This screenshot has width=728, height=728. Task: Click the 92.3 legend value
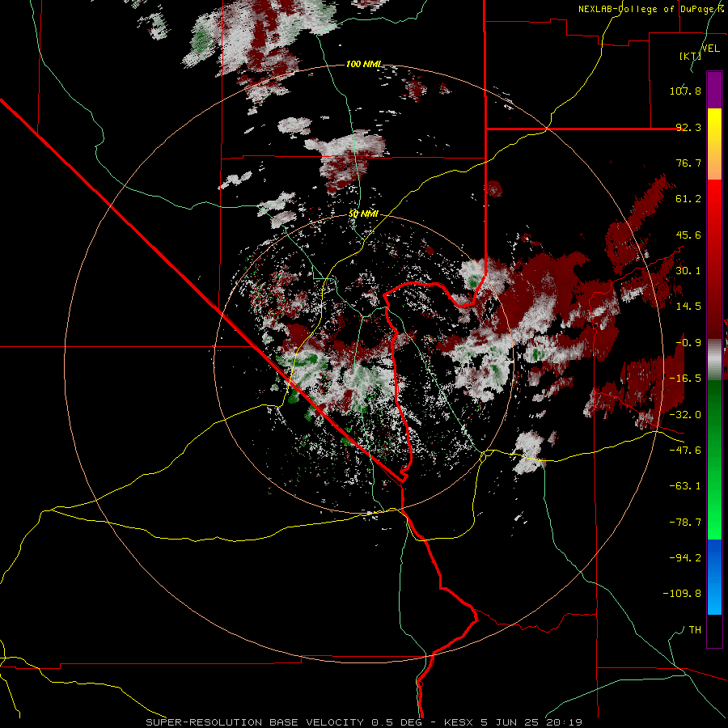pos(688,127)
